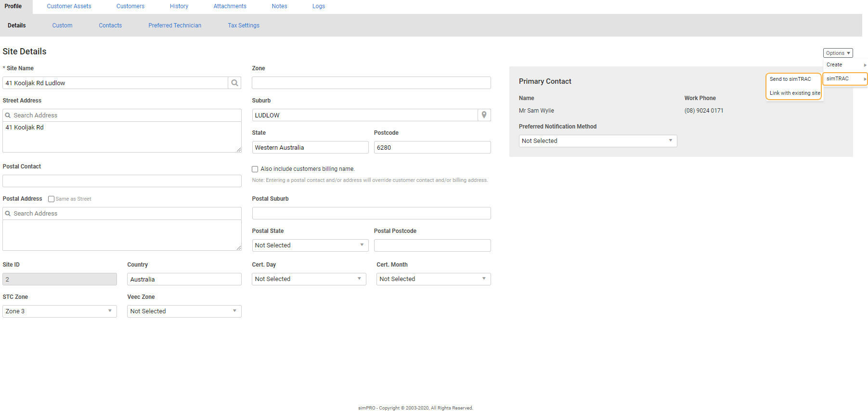Click the Postal Postcode input field
Image resolution: width=868 pixels, height=411 pixels.
coord(432,245)
